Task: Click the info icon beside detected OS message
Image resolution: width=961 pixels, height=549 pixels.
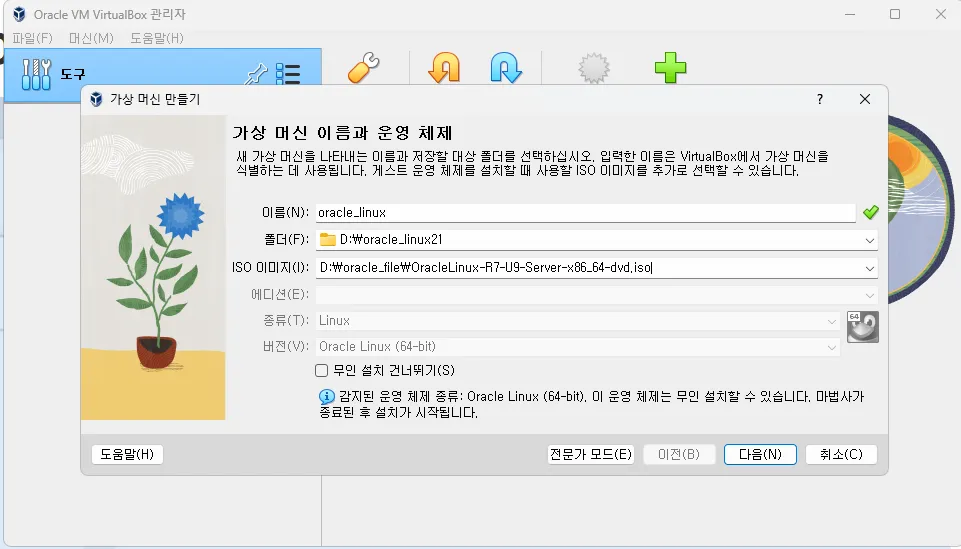Action: pos(327,396)
